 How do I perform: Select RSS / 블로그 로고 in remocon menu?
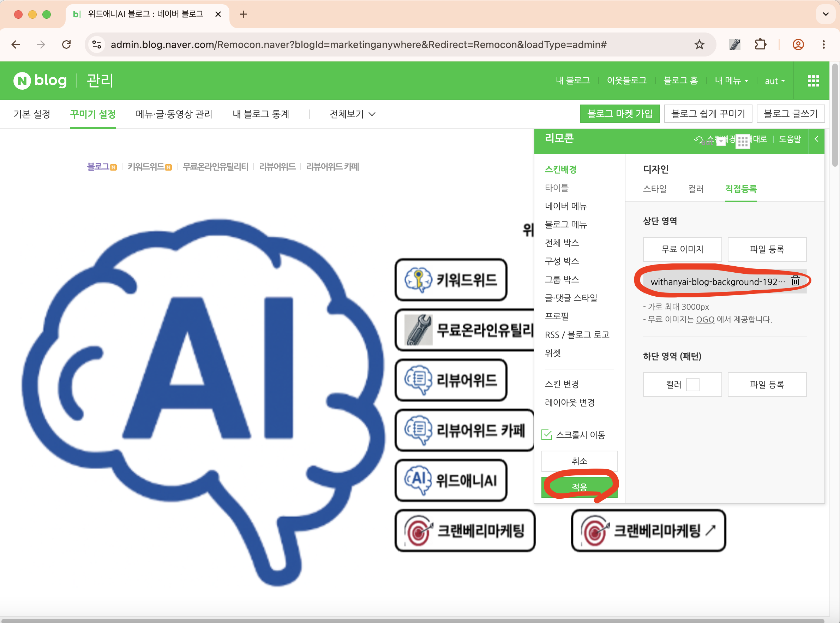pos(577,334)
